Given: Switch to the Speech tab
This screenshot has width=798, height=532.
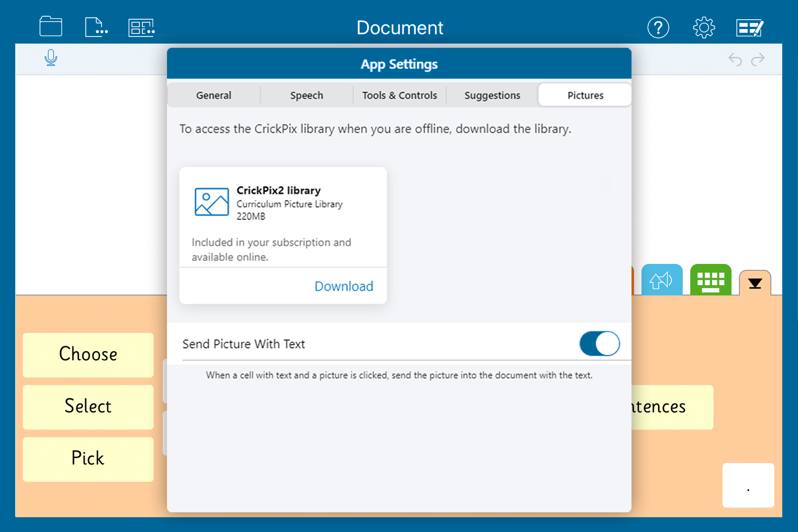Looking at the screenshot, I should point(306,95).
